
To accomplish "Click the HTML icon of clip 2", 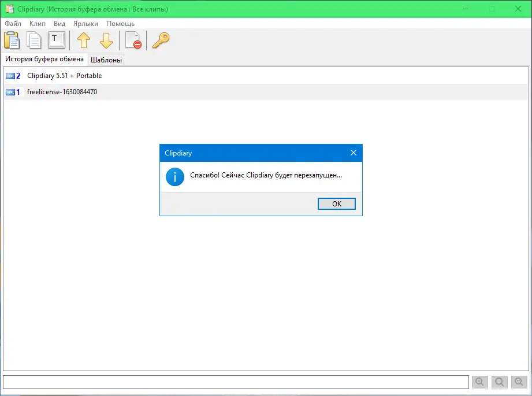I will click(10, 76).
